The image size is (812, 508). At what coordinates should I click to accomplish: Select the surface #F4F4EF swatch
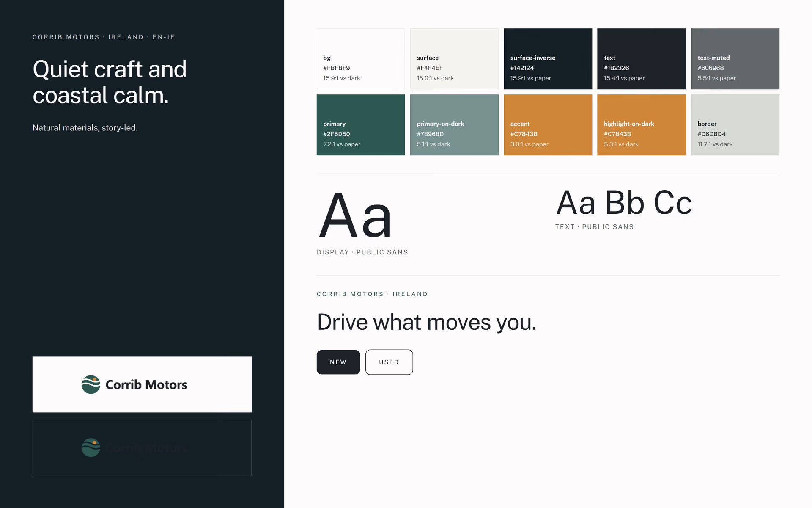coord(454,59)
